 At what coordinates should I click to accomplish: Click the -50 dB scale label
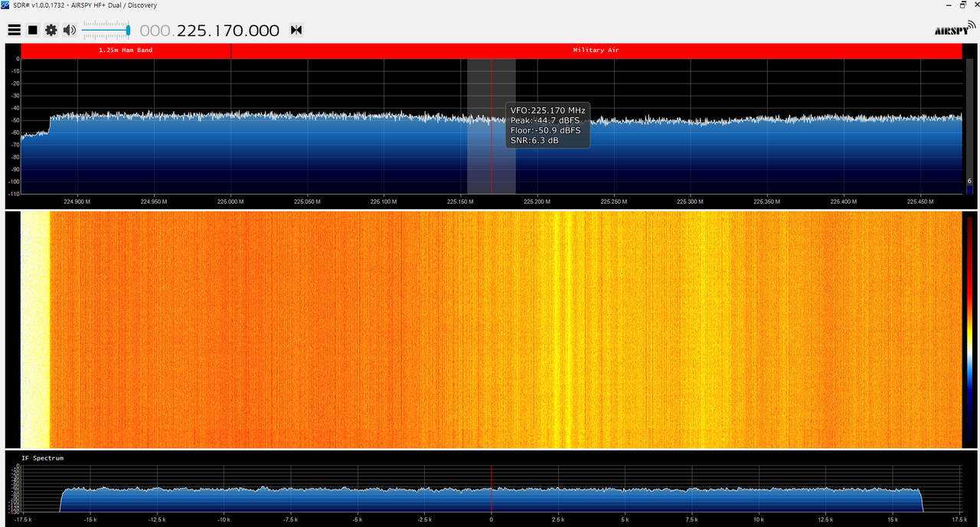(15, 120)
